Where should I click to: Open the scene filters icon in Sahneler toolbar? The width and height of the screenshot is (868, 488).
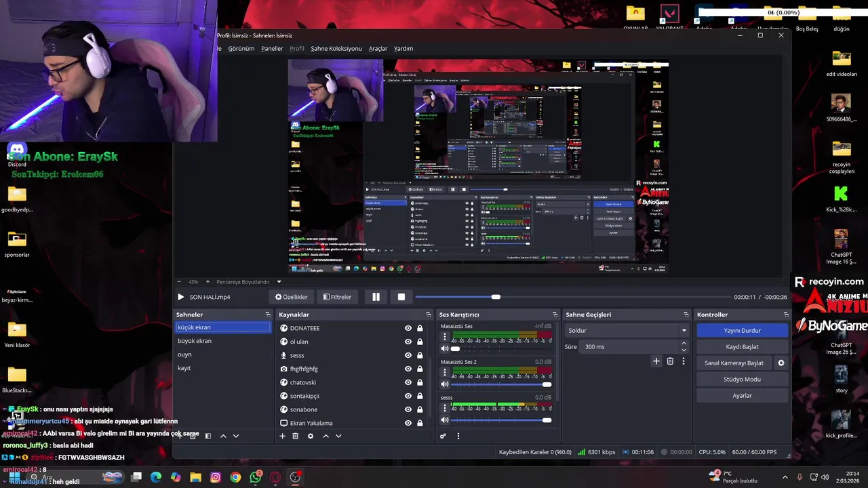click(x=208, y=436)
